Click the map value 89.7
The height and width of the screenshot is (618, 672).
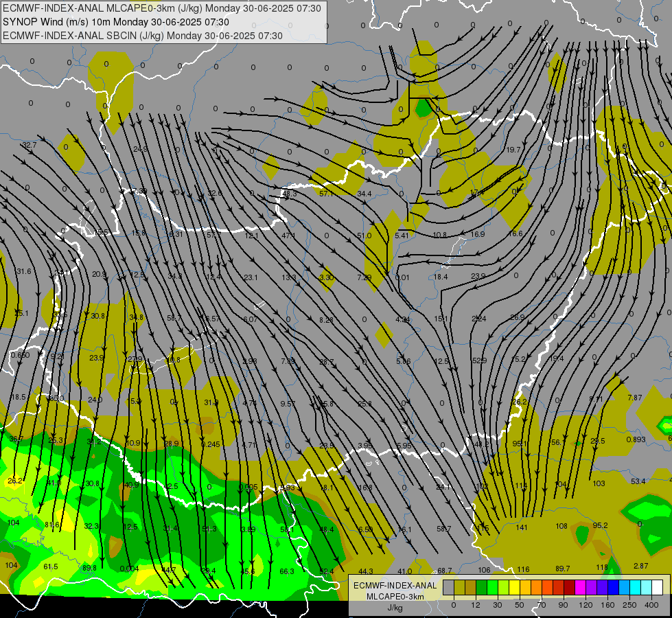(x=563, y=569)
